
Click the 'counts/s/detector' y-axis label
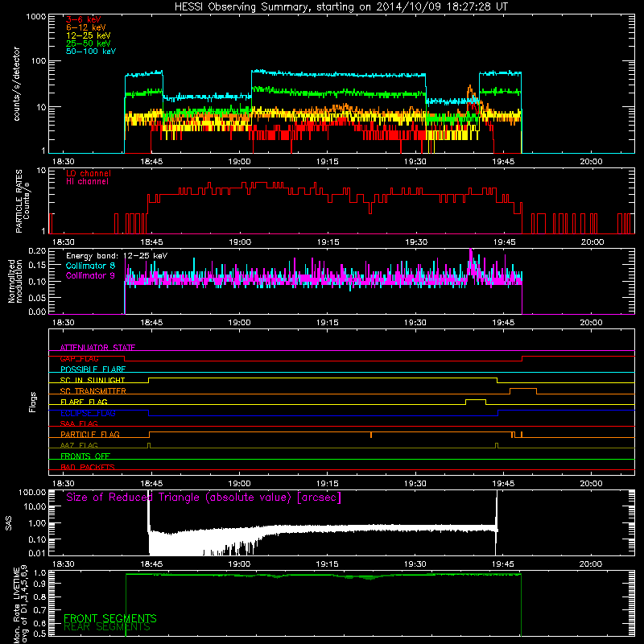coord(16,84)
